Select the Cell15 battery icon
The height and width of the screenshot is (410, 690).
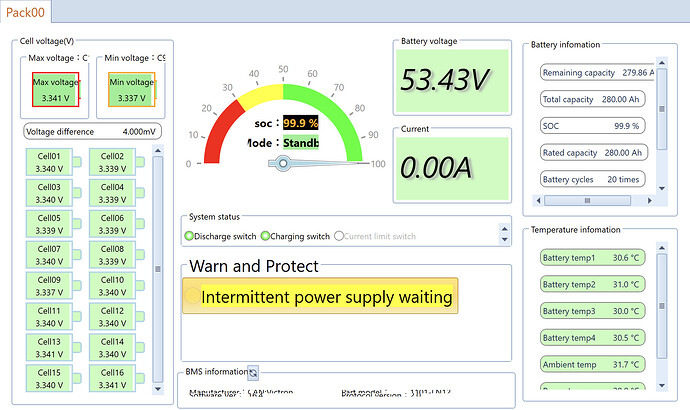pyautogui.click(x=54, y=378)
